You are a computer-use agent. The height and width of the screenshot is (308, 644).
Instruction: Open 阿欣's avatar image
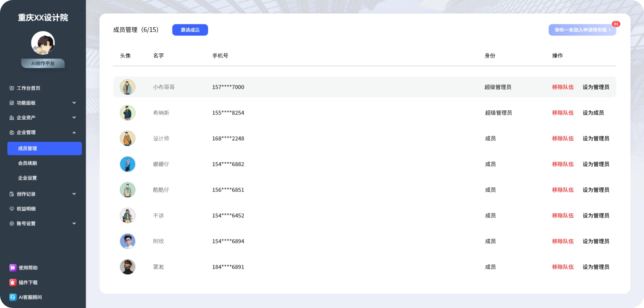(x=128, y=241)
